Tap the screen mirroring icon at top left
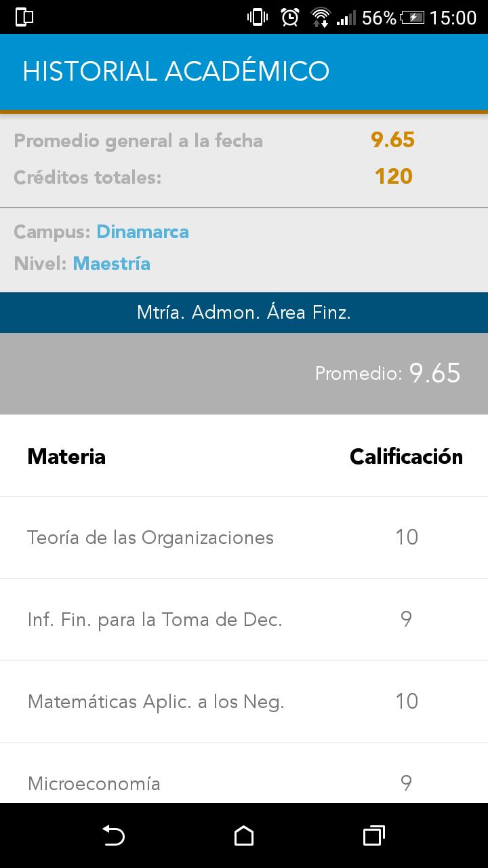 (24, 17)
